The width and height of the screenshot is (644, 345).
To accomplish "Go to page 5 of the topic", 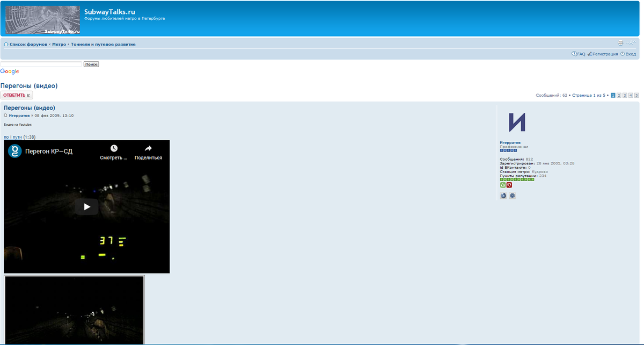I will coord(636,95).
